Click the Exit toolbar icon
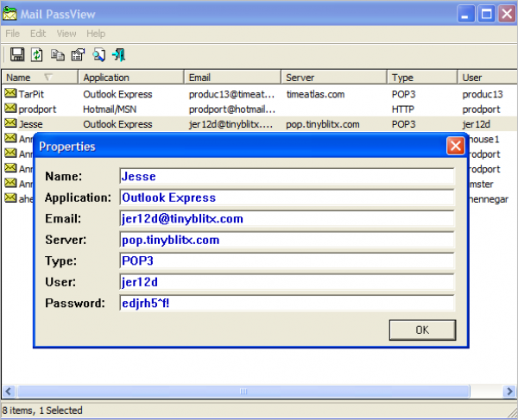Viewport: 518px width, 420px height. pyautogui.click(x=118, y=55)
